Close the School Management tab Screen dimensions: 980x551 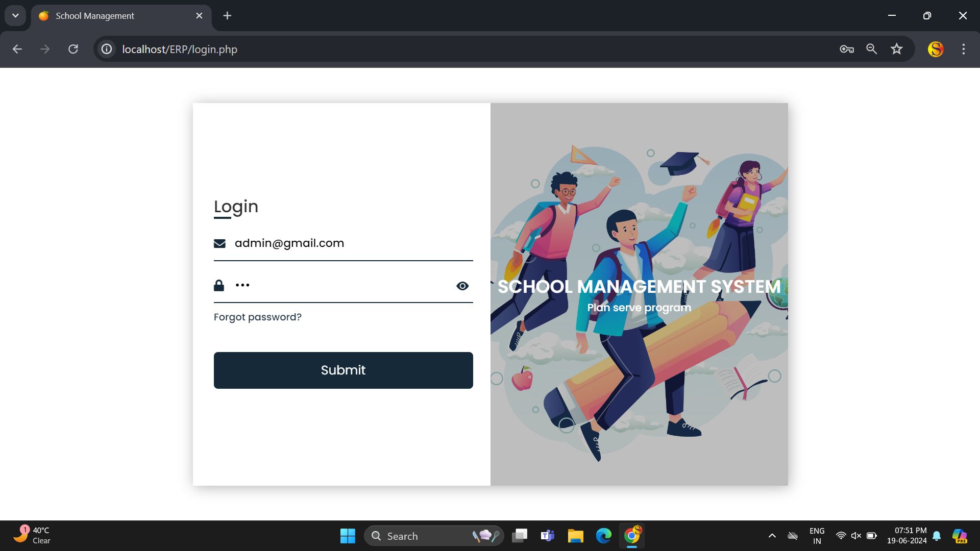pyautogui.click(x=199, y=16)
